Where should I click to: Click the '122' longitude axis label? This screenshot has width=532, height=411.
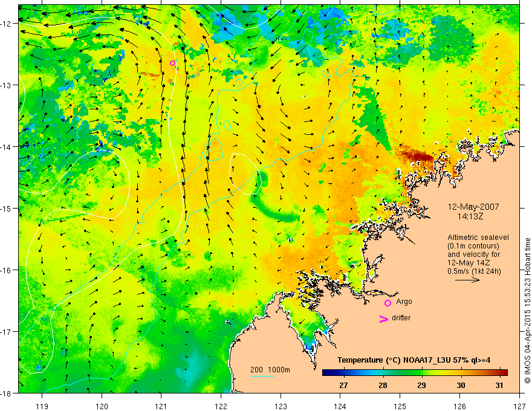coord(221,406)
